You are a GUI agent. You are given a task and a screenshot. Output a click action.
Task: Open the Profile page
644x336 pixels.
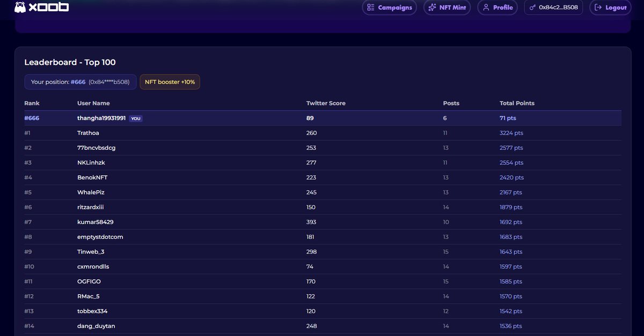point(497,8)
